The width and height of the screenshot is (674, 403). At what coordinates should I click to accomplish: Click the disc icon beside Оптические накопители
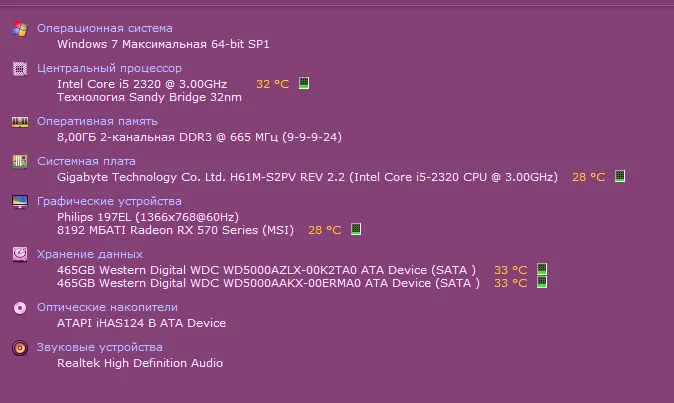19,308
